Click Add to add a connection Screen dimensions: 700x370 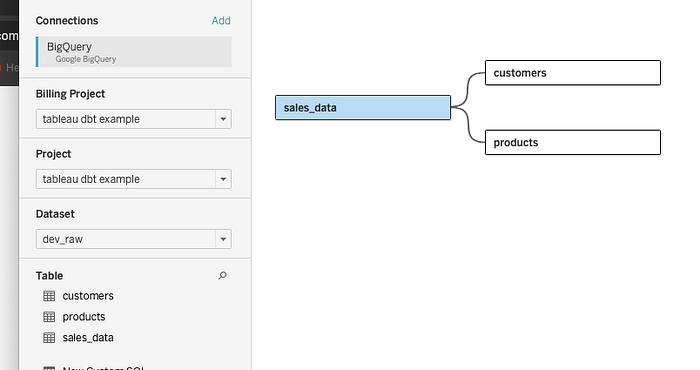(x=221, y=21)
